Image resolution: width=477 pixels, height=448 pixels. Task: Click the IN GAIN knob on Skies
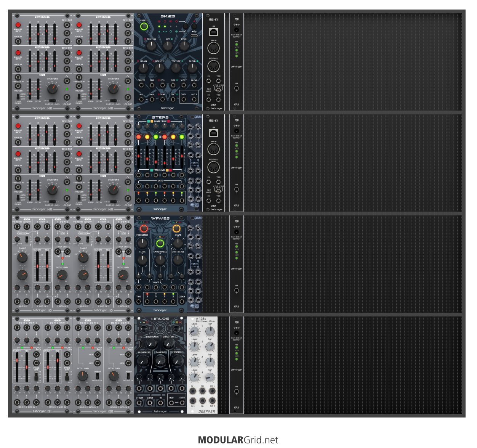(143, 68)
